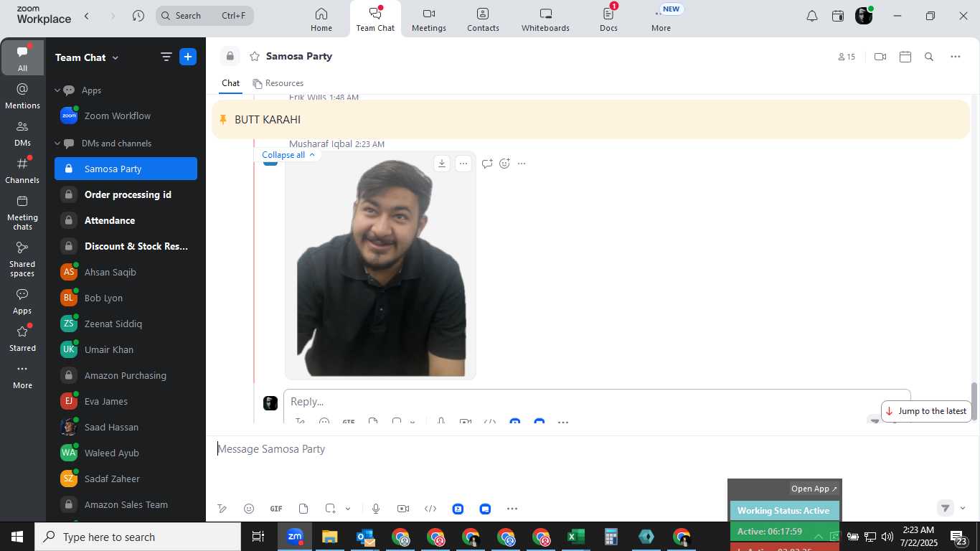Attach a file using the main composer toolbar

pyautogui.click(x=303, y=509)
